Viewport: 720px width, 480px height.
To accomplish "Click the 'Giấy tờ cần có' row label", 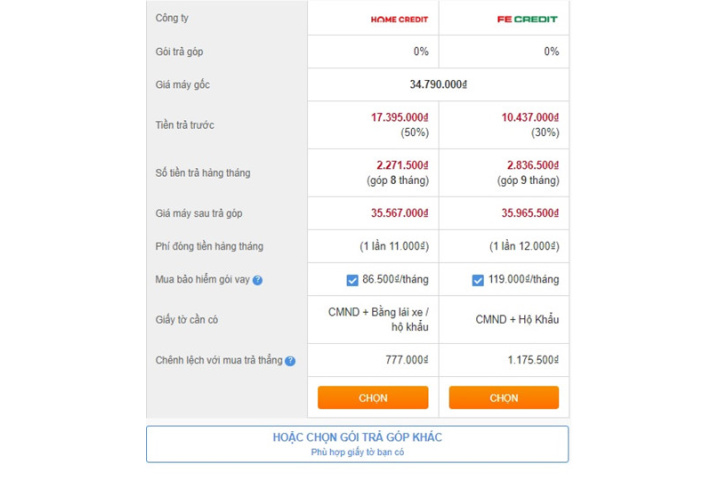I will tap(186, 320).
